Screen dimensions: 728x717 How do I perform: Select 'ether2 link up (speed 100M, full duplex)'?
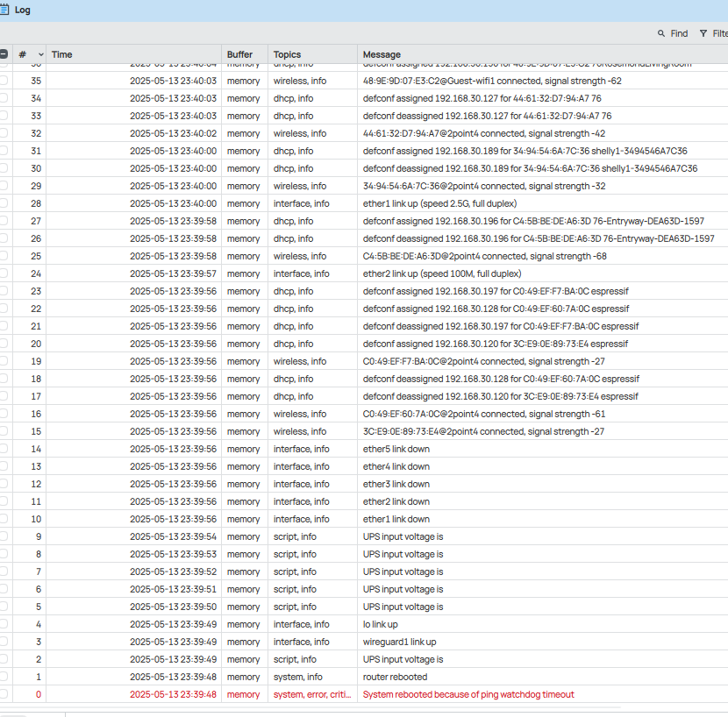click(442, 273)
